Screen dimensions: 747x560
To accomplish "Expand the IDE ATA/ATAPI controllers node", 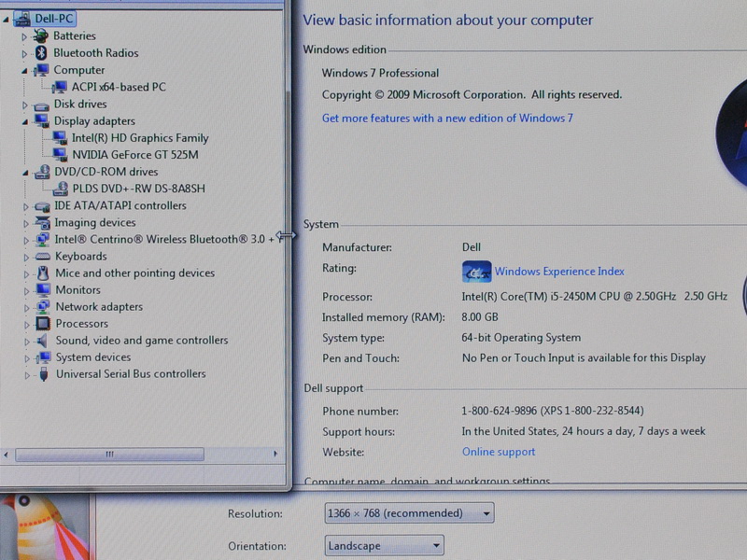I will [26, 206].
